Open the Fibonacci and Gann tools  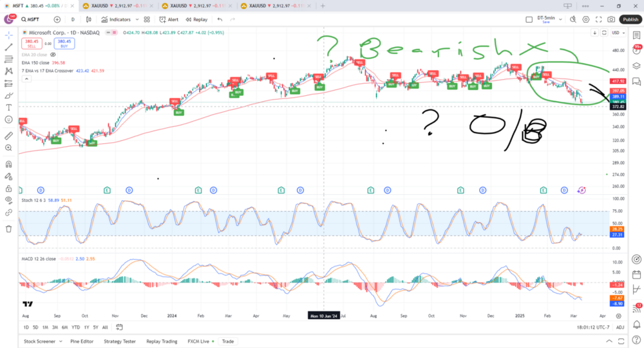point(8,60)
